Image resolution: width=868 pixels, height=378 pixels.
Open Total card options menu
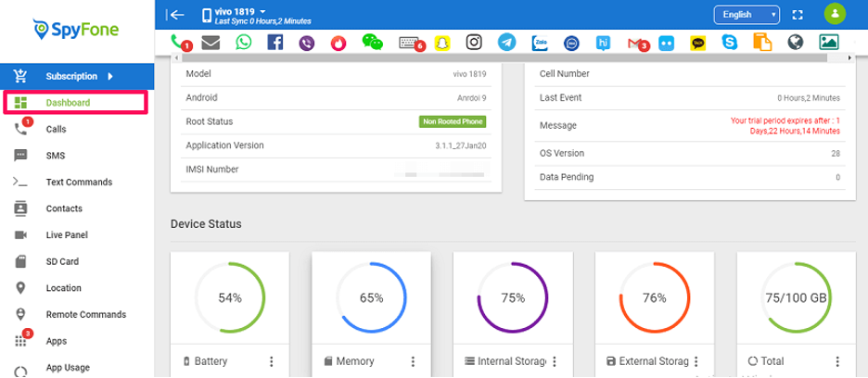[x=837, y=361]
